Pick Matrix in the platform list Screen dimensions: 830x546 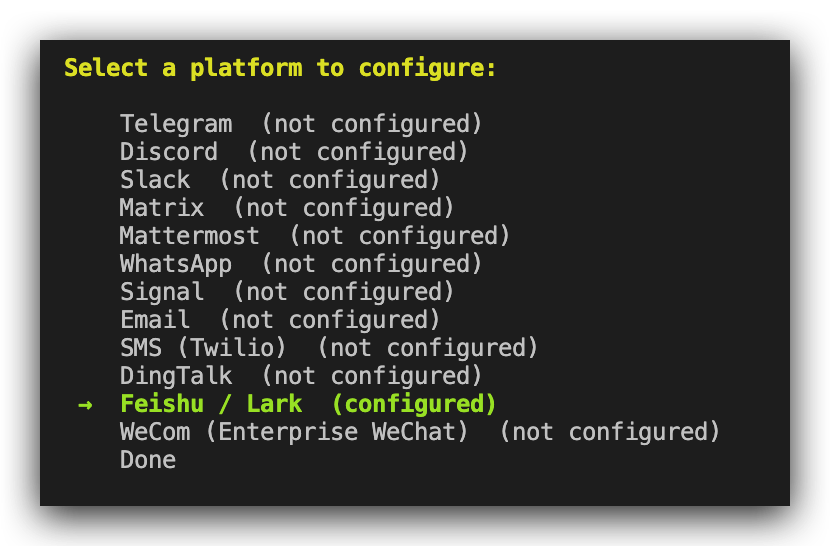coord(162,208)
